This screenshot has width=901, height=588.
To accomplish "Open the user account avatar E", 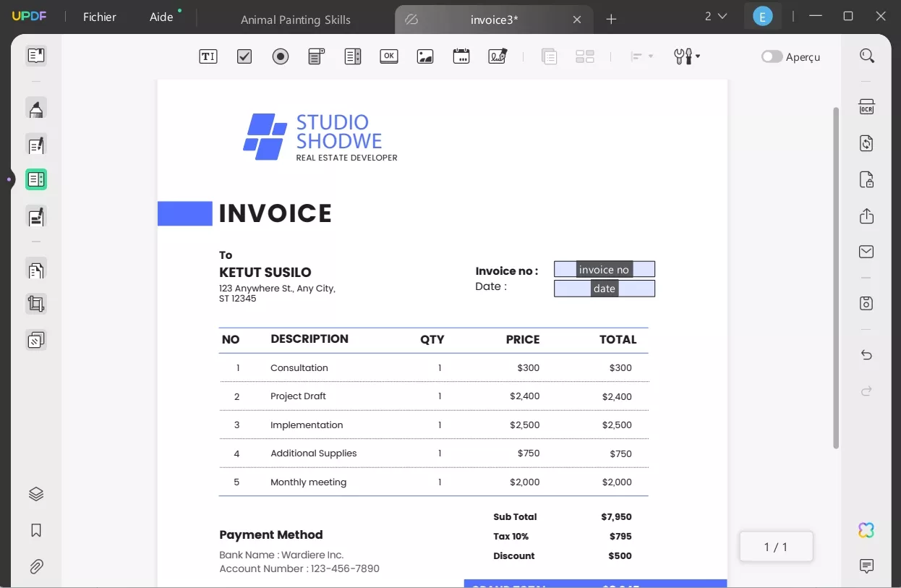I will (762, 16).
